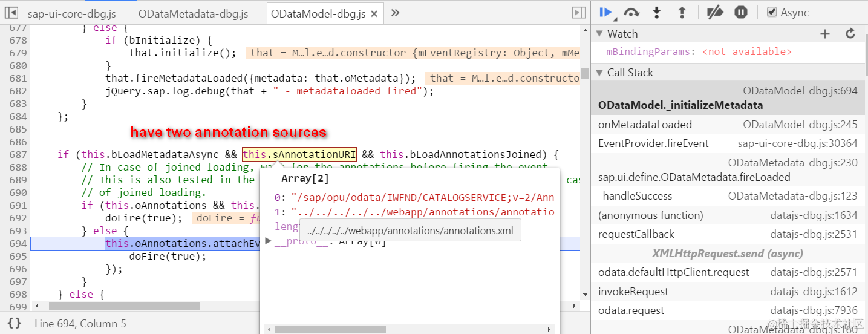Click this.sAnnotationURI highlighted expression
This screenshot has width=868, height=334.
pyautogui.click(x=299, y=154)
